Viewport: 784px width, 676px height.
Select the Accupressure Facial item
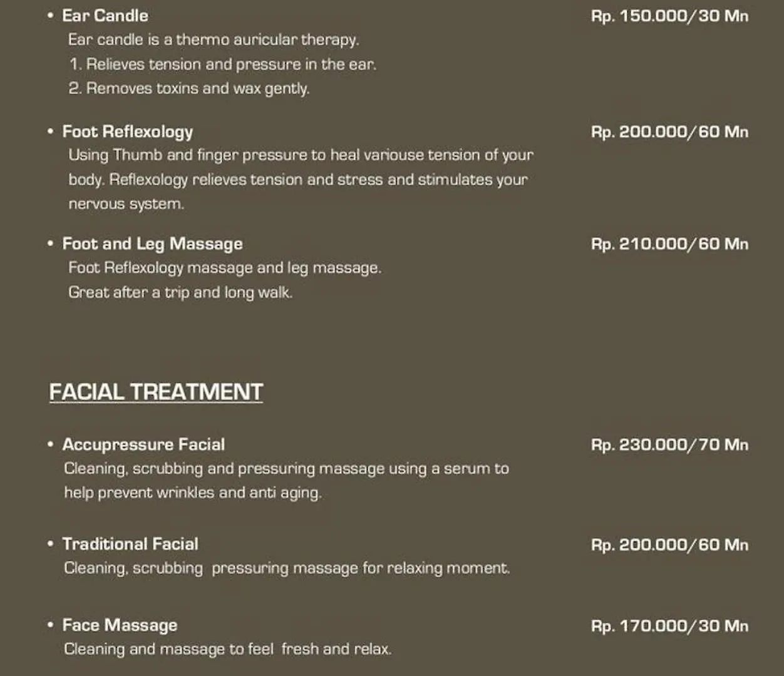coord(143,444)
